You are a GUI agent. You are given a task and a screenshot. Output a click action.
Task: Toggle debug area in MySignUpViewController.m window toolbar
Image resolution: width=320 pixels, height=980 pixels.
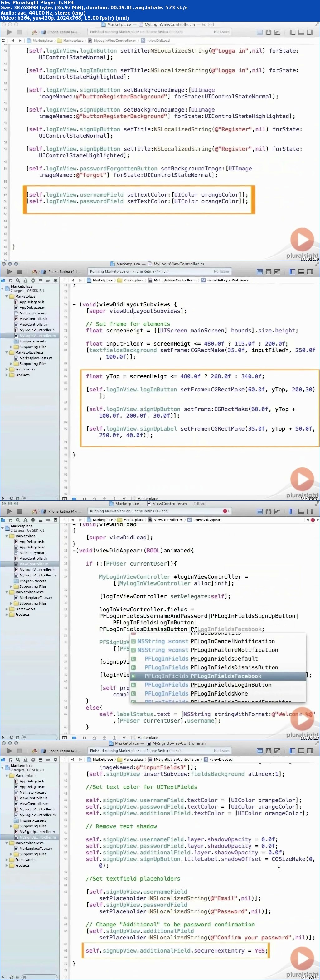(x=301, y=751)
